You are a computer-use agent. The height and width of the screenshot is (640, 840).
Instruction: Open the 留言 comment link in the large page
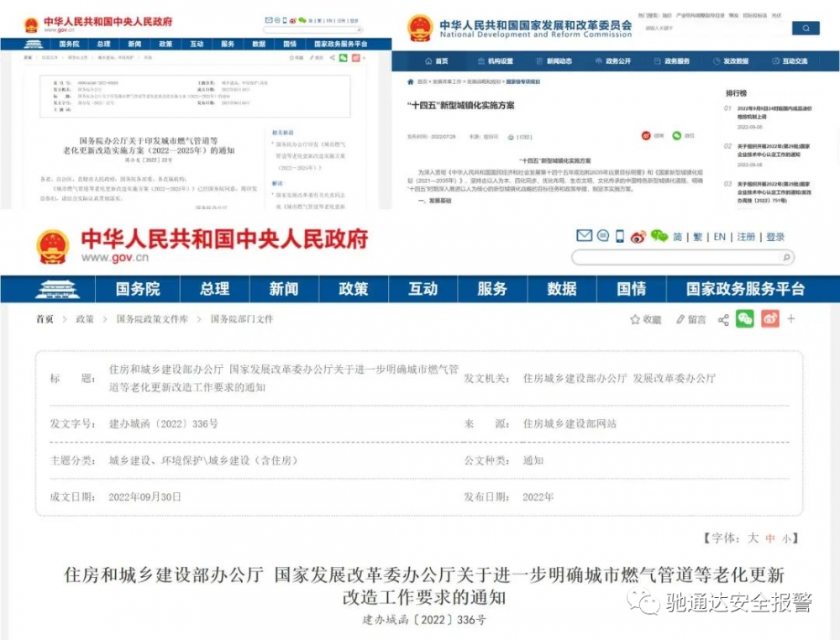click(x=690, y=319)
